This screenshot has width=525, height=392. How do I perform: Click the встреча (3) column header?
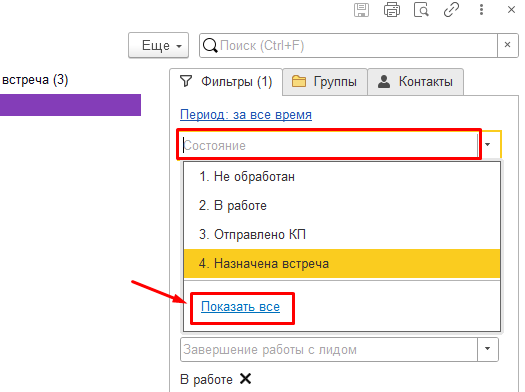tap(35, 80)
